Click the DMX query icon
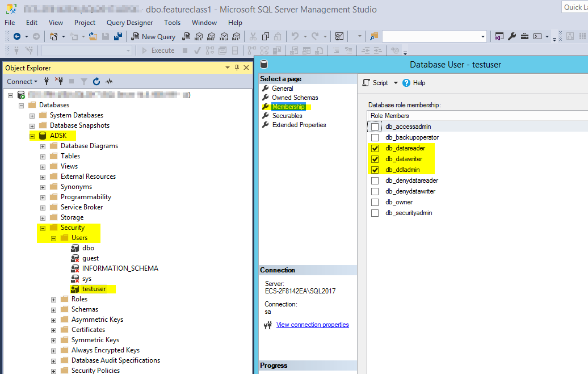 point(211,36)
